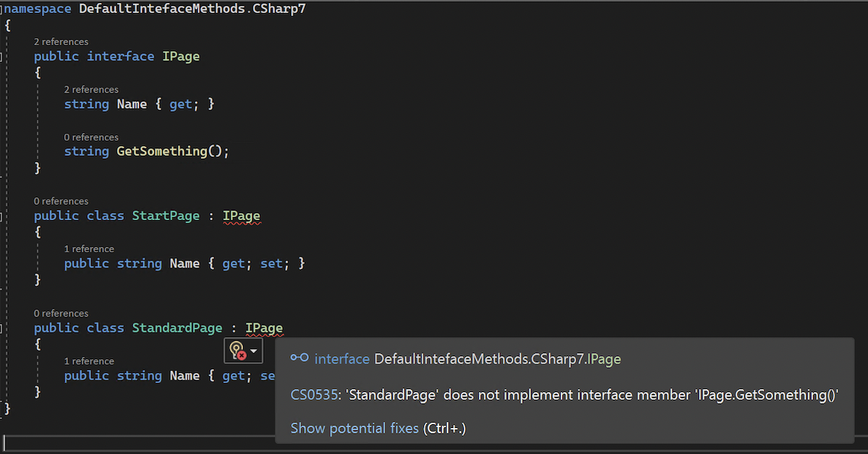This screenshot has height=454, width=868.
Task: Click Name in the IPage interface property
Action: pyautogui.click(x=131, y=104)
